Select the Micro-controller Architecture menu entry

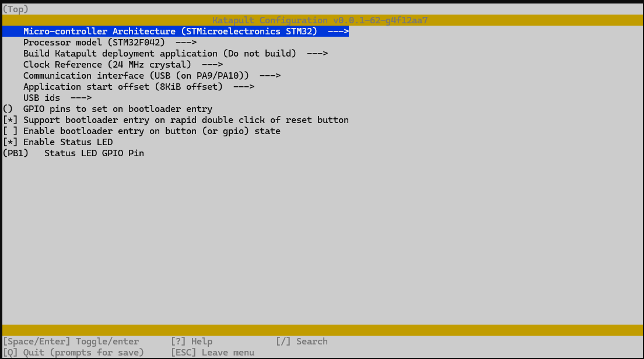coord(170,31)
